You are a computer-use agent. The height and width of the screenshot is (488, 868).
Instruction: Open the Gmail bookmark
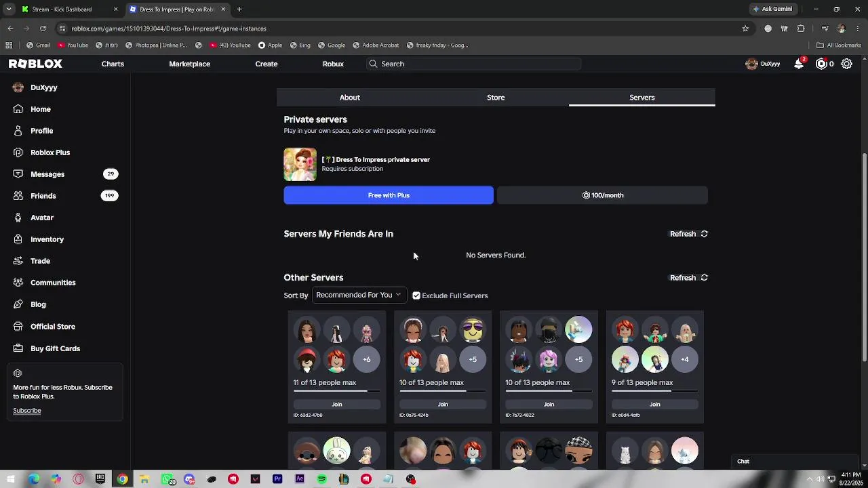38,45
